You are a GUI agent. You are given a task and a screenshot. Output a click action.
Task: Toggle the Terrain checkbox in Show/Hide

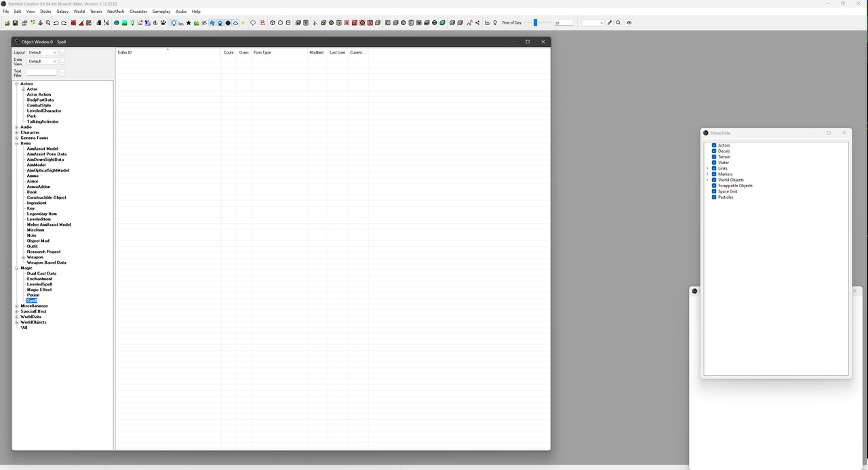pos(714,157)
